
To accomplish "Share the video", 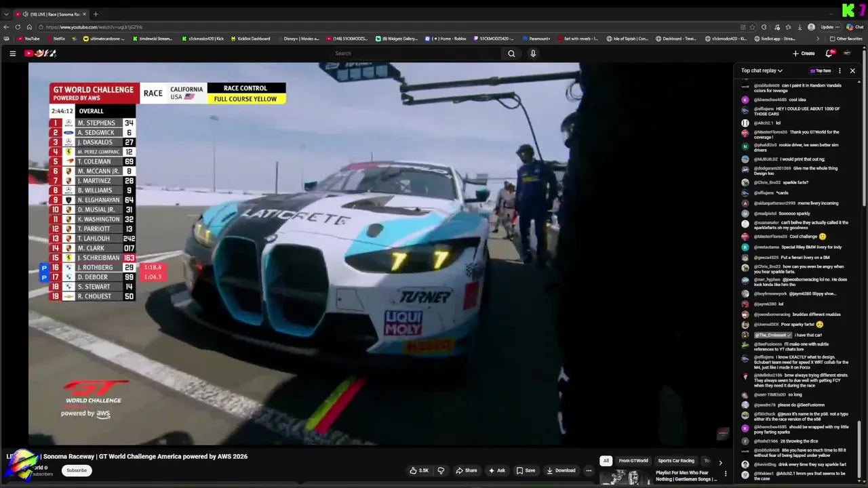I will [466, 470].
